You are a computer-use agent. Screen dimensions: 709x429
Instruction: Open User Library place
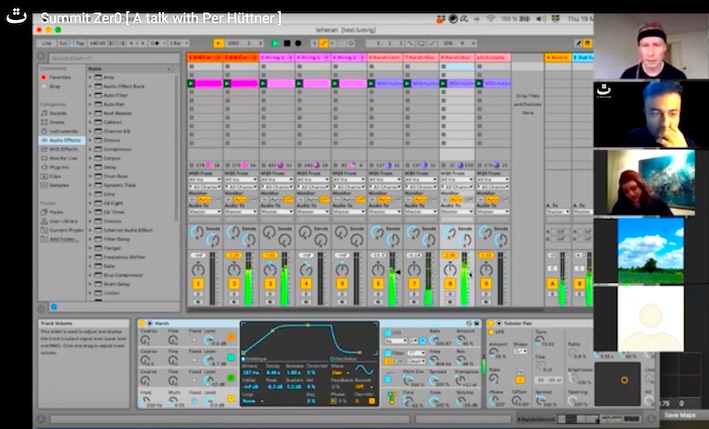point(60,221)
